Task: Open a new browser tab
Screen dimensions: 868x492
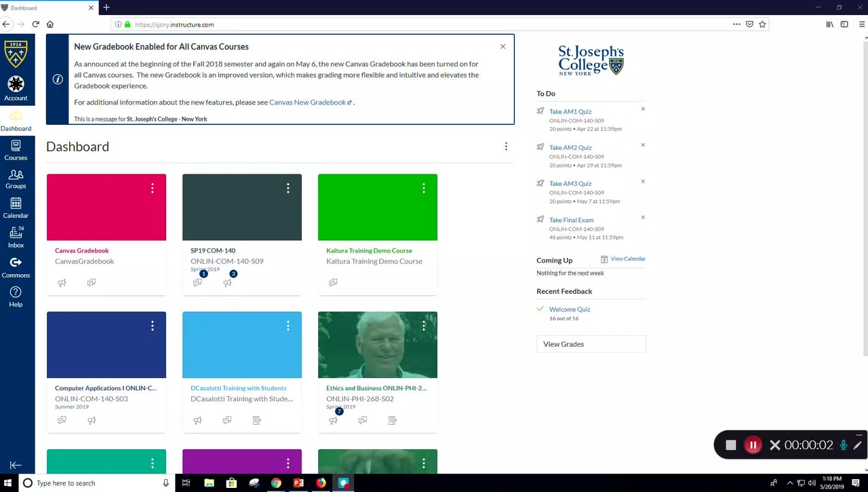Action: click(x=106, y=7)
